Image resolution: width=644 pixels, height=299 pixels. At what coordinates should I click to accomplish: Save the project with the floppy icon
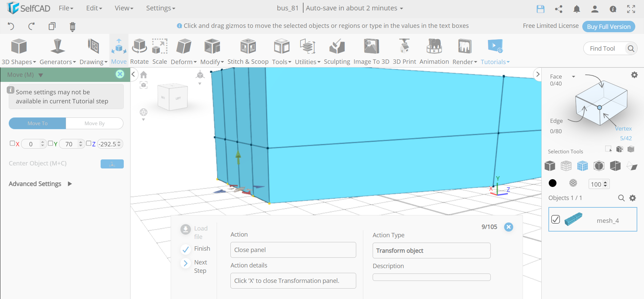pos(540,9)
